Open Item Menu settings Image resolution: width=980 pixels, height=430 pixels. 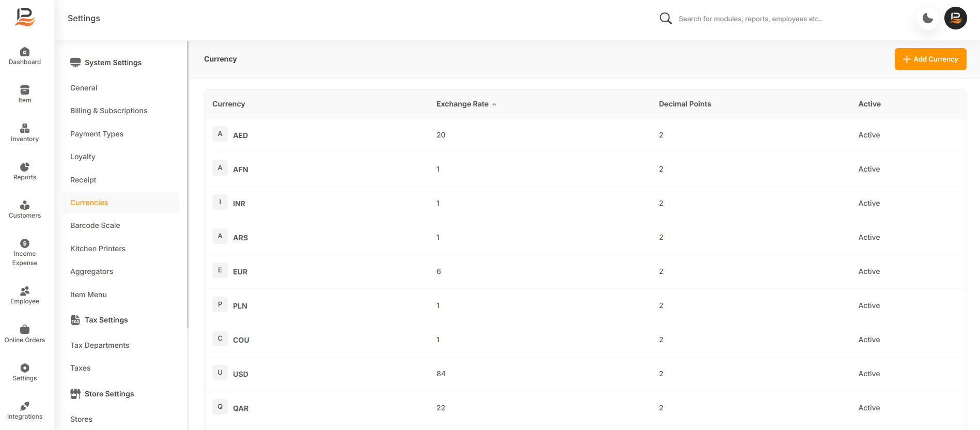tap(88, 295)
